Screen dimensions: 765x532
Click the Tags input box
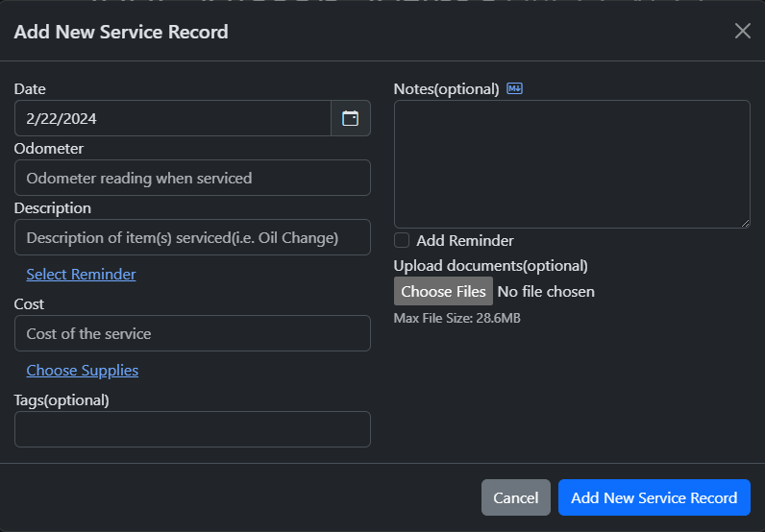pyautogui.click(x=192, y=429)
